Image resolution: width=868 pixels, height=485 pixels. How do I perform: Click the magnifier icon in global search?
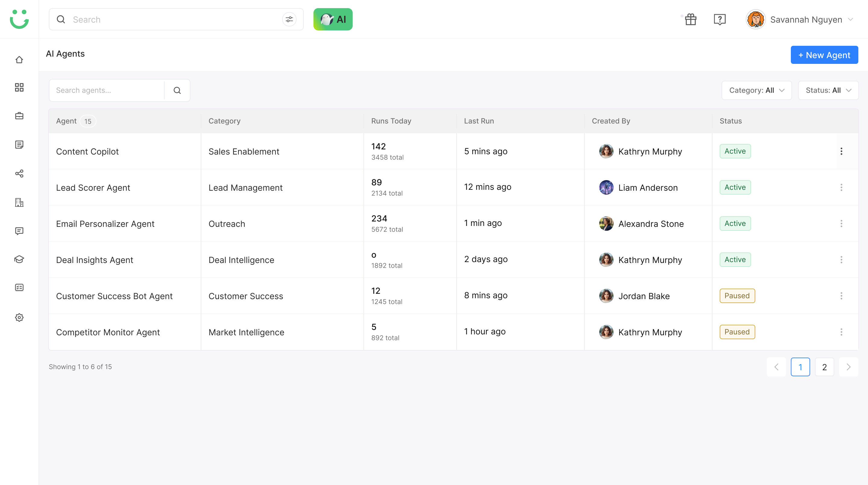coord(61,19)
